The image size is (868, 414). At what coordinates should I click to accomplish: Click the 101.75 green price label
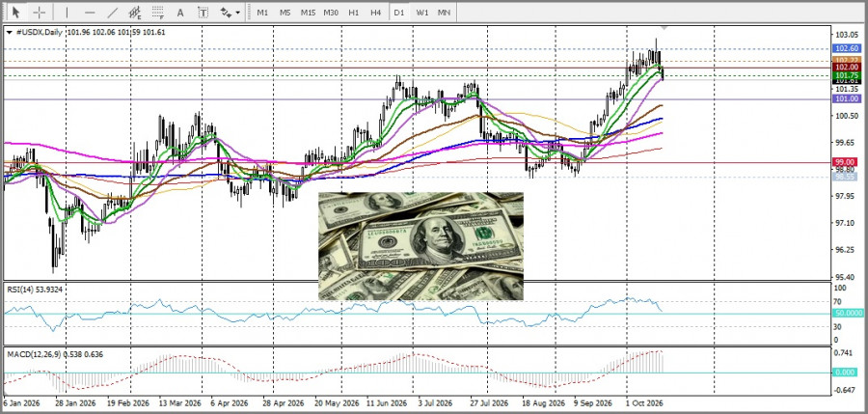(847, 75)
